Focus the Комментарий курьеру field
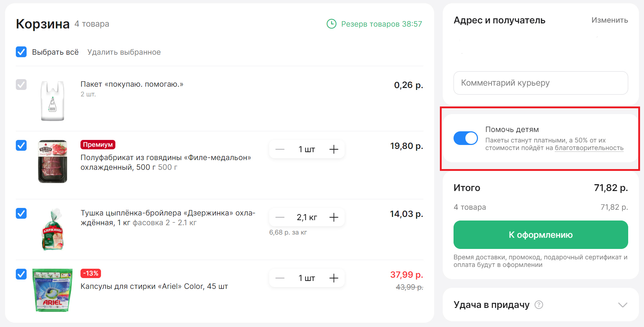 [540, 83]
